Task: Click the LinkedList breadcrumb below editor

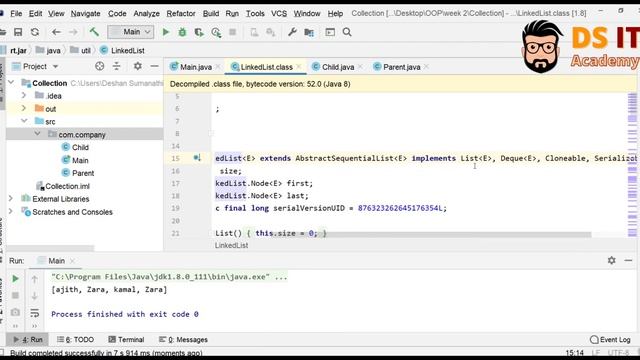Action: [231, 245]
